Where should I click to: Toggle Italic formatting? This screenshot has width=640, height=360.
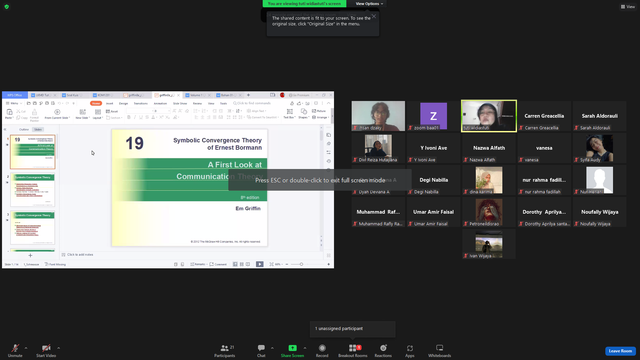(135, 118)
